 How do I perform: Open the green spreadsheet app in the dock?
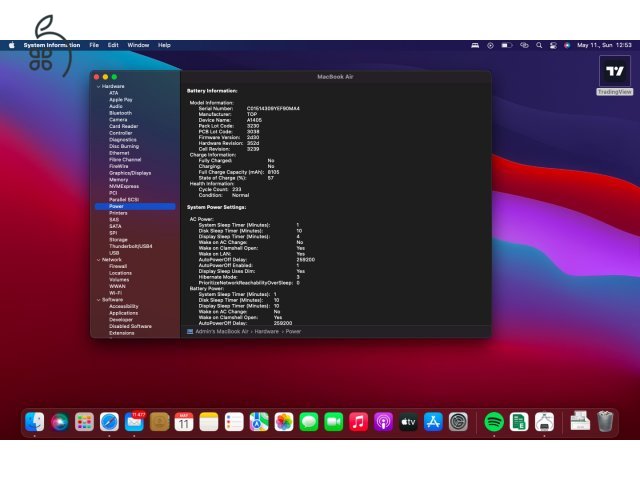click(519, 422)
